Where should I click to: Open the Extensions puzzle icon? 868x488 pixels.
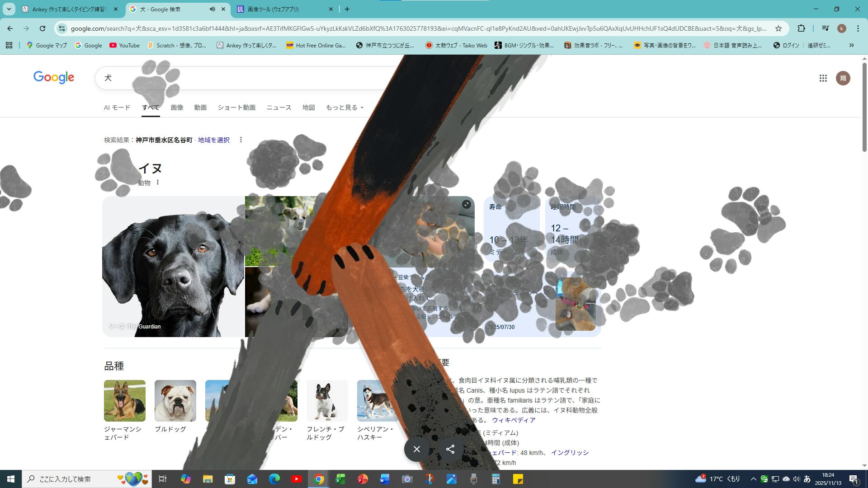click(x=801, y=28)
